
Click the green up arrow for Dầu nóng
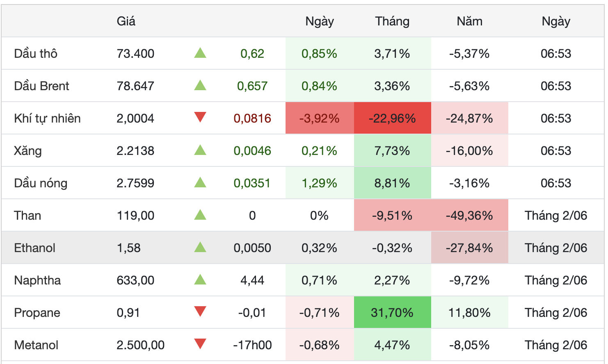(x=200, y=182)
